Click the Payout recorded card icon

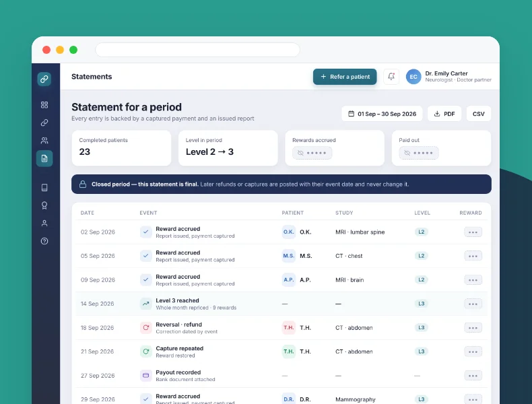click(x=146, y=376)
